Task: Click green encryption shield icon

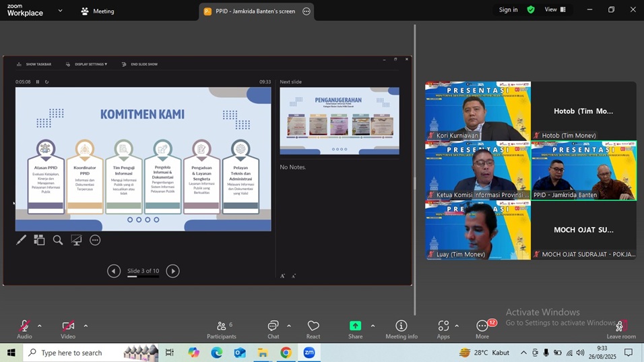Action: point(531,9)
